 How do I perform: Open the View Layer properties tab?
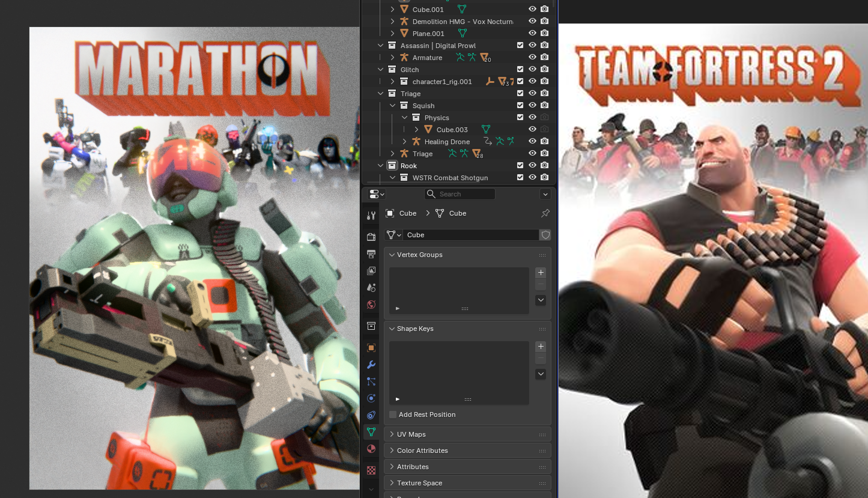pos(371,271)
